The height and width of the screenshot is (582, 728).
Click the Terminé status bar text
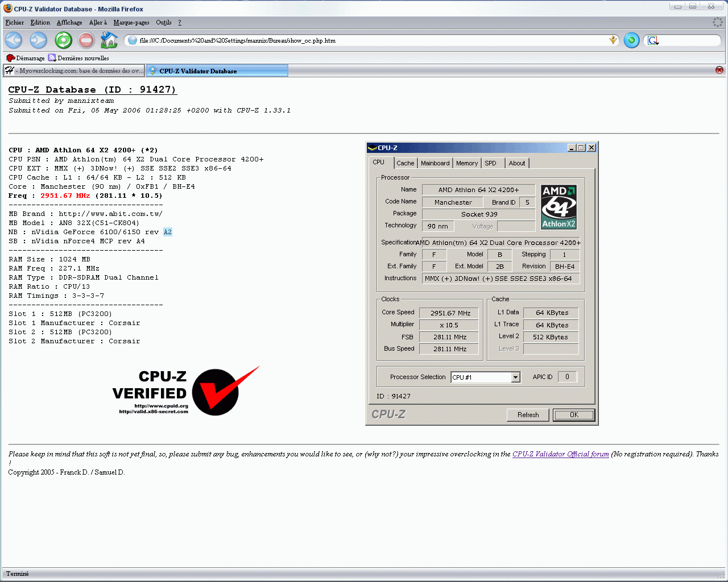tap(18, 573)
